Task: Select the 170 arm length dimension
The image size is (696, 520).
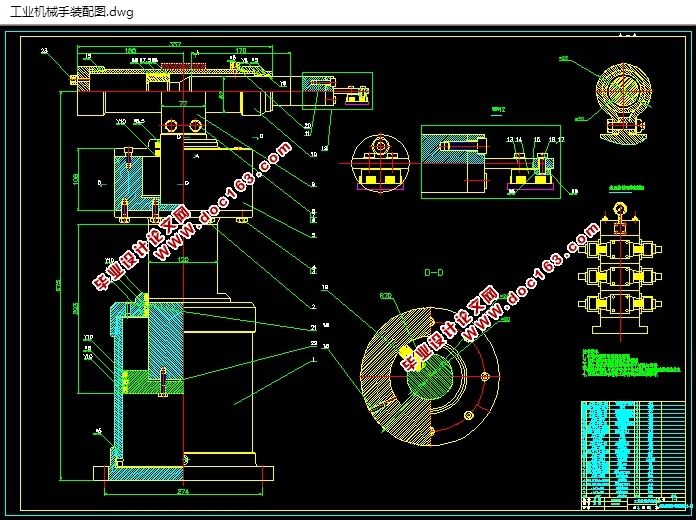Action: pos(241,51)
